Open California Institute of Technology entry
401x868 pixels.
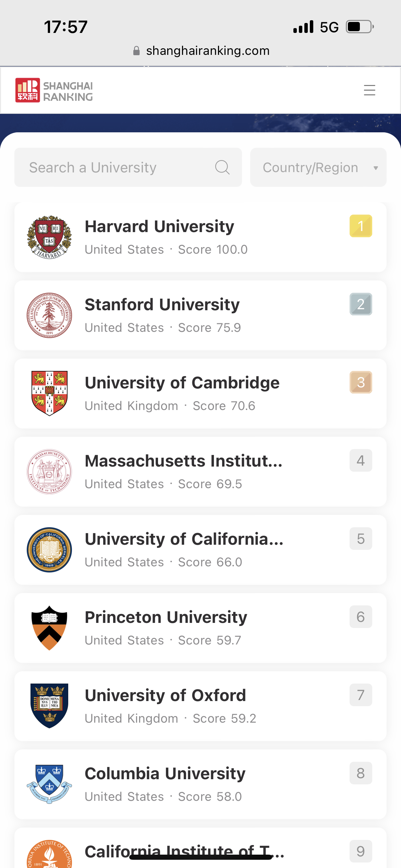(x=200, y=848)
